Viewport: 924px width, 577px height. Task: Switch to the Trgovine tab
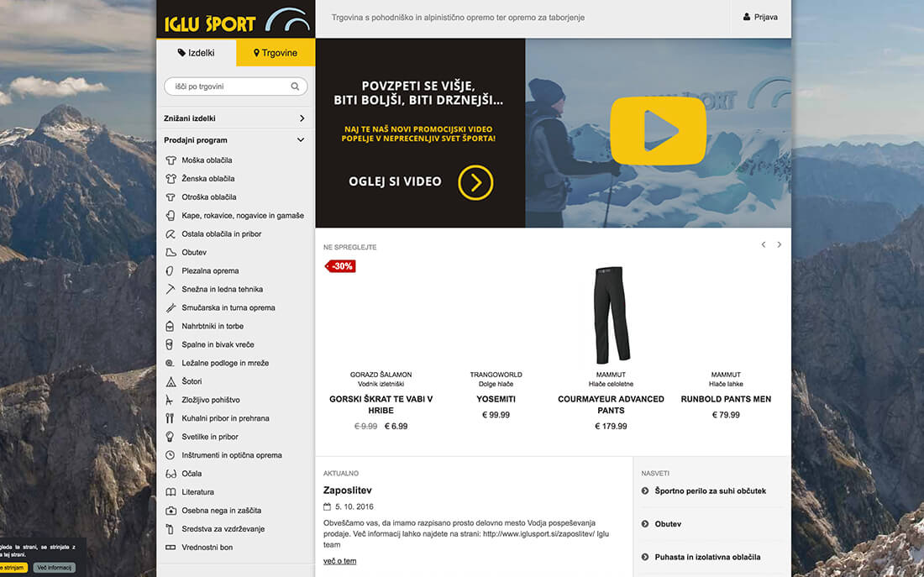click(x=276, y=53)
